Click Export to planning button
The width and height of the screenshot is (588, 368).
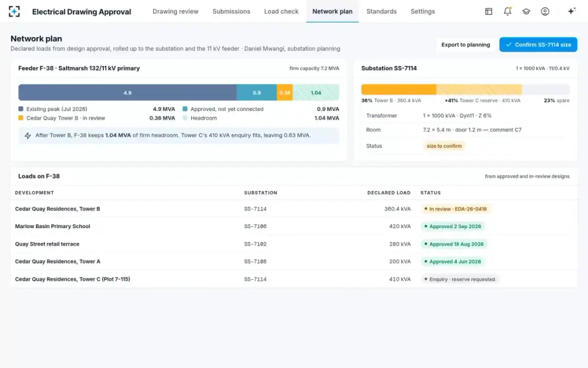465,45
